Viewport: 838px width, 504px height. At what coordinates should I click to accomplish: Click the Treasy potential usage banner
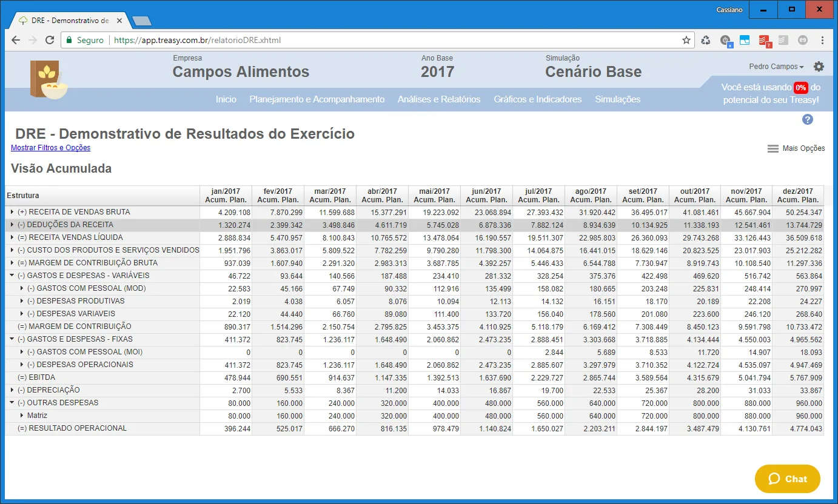771,93
